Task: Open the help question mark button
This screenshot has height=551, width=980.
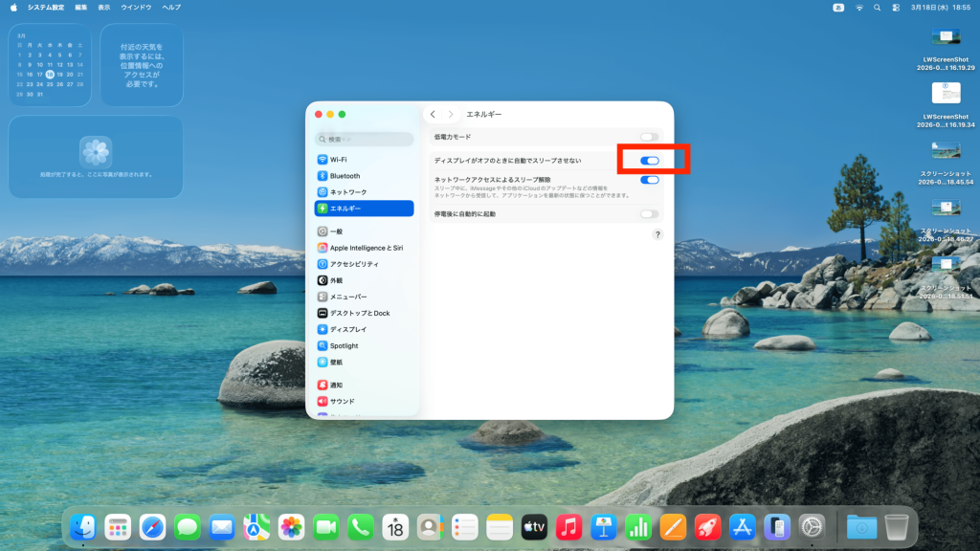Action: pyautogui.click(x=657, y=234)
